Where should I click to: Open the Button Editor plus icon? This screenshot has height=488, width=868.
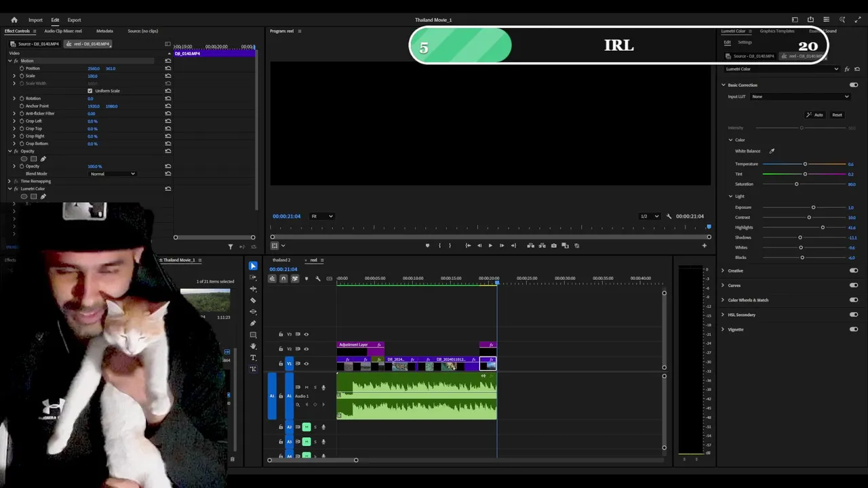click(x=704, y=245)
